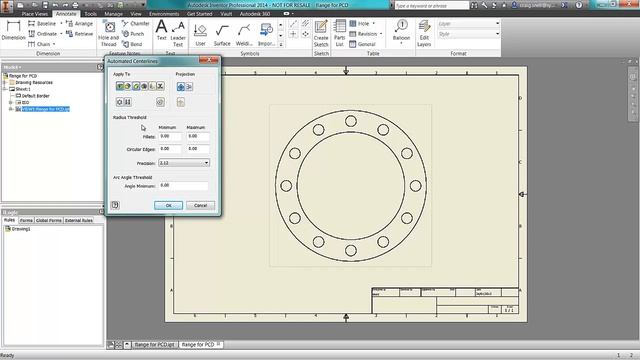Insert a Welding symbol
The image size is (640, 360).
point(244,35)
